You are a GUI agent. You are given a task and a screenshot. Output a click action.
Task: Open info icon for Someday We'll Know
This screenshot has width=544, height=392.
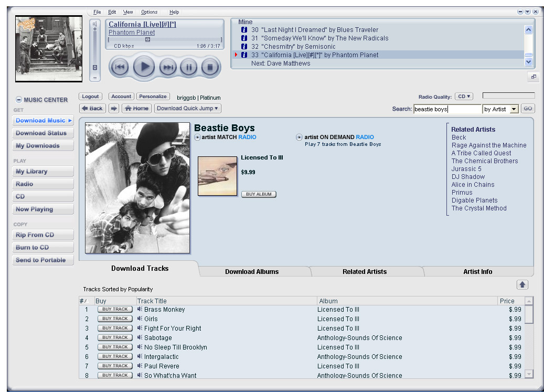244,38
